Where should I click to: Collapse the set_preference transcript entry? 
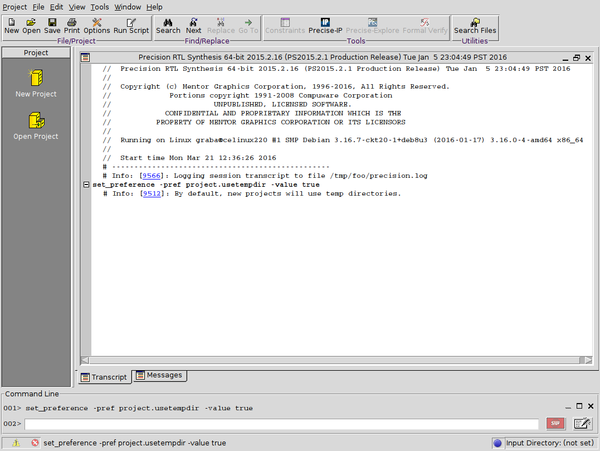(x=86, y=185)
